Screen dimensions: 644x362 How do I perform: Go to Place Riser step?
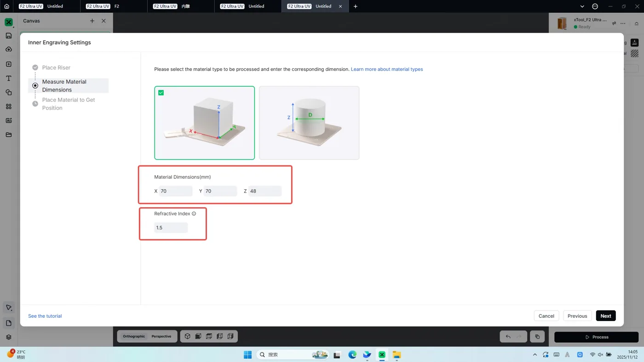point(56,68)
